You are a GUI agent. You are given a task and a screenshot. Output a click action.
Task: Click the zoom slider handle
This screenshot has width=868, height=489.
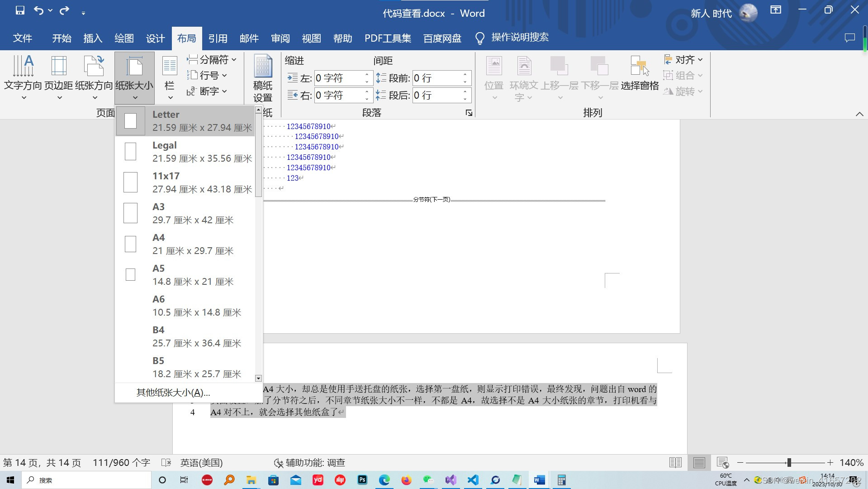[x=789, y=462]
